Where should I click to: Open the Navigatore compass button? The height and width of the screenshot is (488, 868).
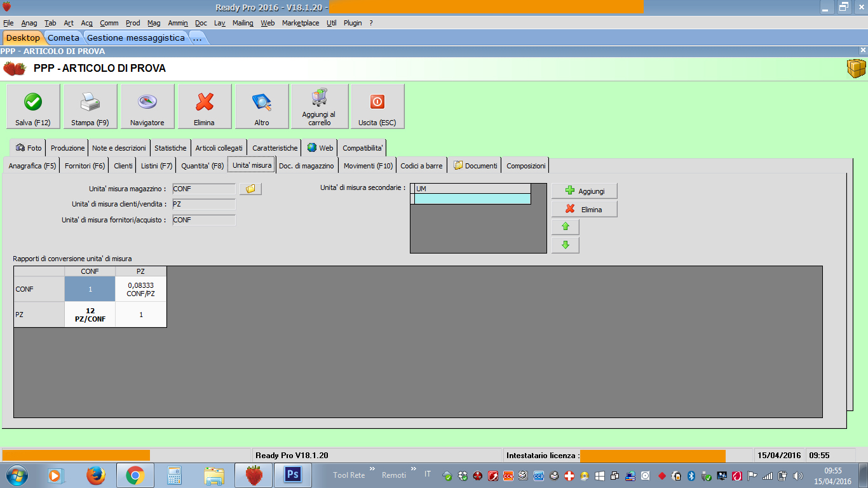pyautogui.click(x=147, y=107)
